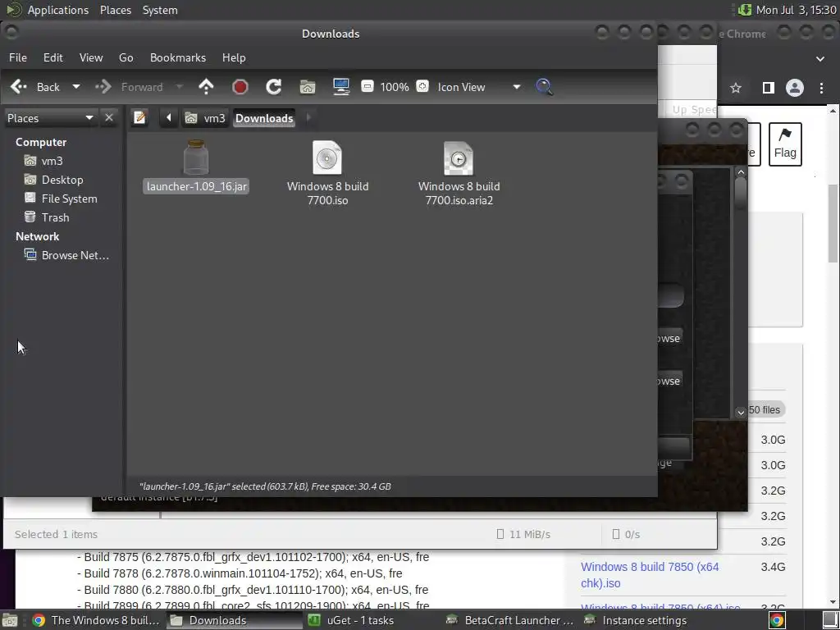Open the Help menu
Image resolution: width=840 pixels, height=630 pixels.
(234, 57)
